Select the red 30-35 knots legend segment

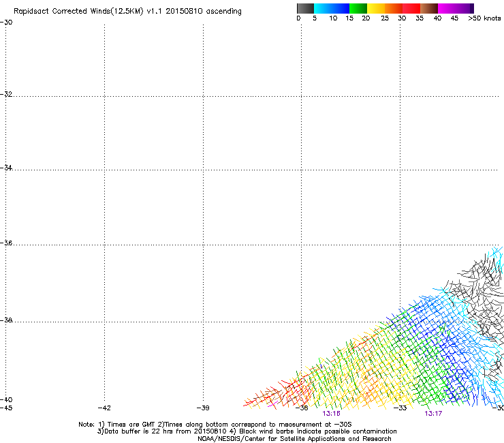pos(411,8)
